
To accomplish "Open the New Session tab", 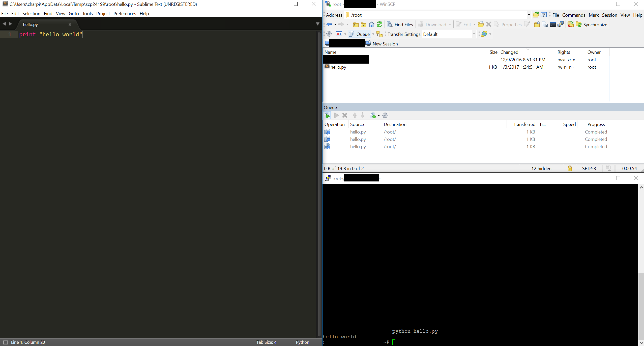I will [x=382, y=44].
